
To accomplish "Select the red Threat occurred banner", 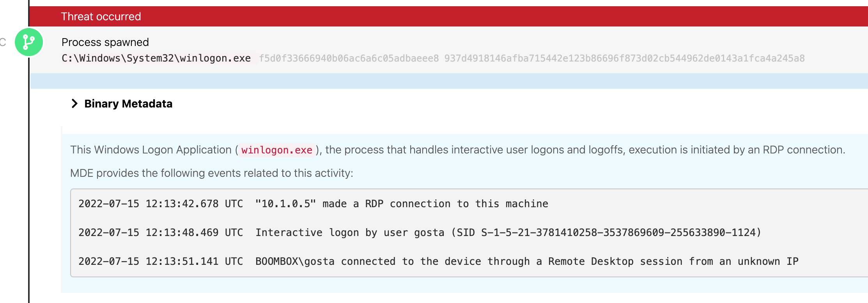I will click(448, 16).
